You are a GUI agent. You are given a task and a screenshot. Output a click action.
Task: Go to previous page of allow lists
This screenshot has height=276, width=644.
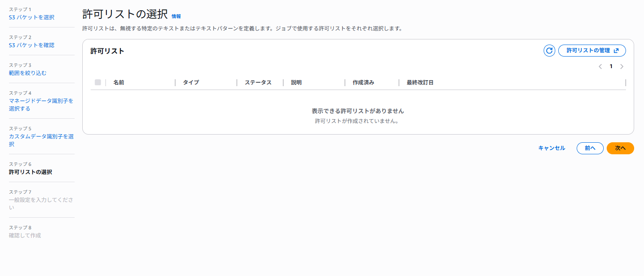coord(600,66)
